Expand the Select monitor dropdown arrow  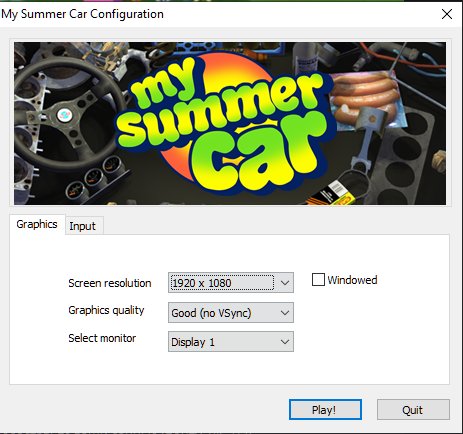285,342
